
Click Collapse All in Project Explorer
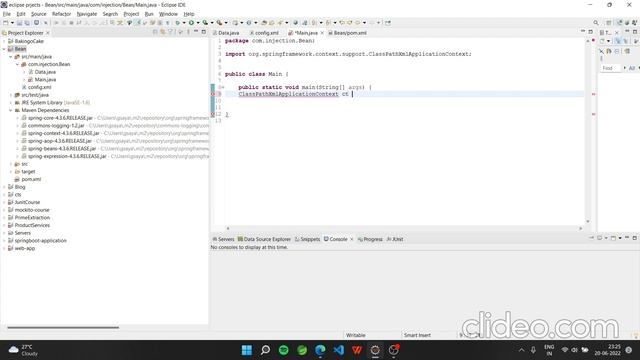pyautogui.click(x=155, y=32)
